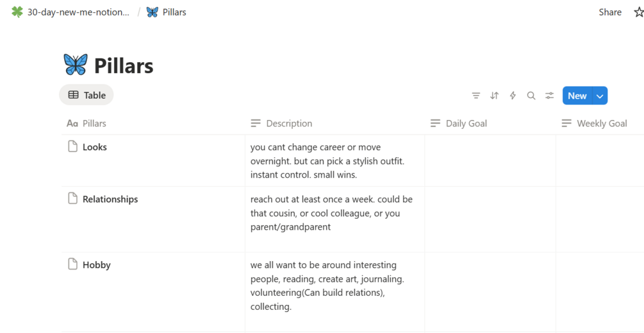Image resolution: width=644 pixels, height=333 pixels.
Task: Click the blue New button
Action: coord(577,96)
